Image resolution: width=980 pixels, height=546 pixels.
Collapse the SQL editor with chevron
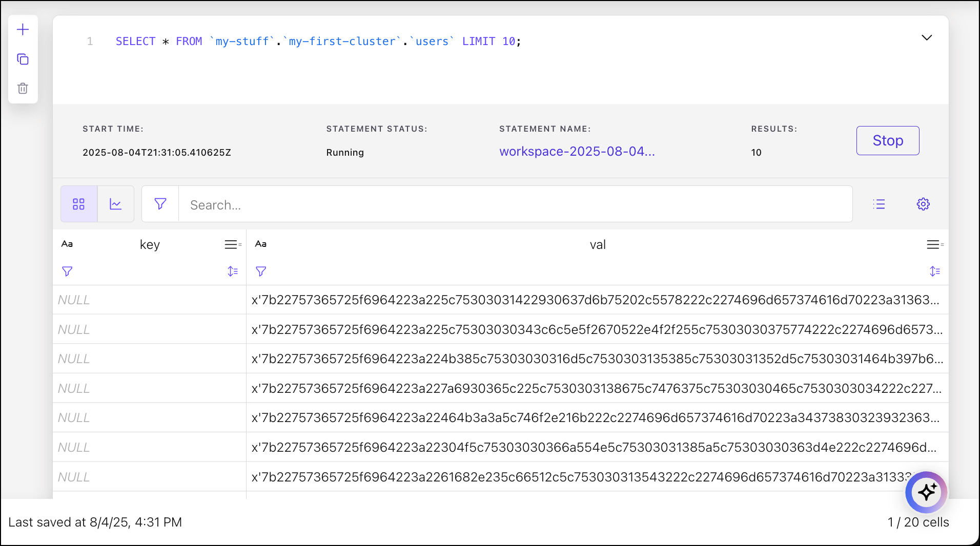(x=927, y=37)
